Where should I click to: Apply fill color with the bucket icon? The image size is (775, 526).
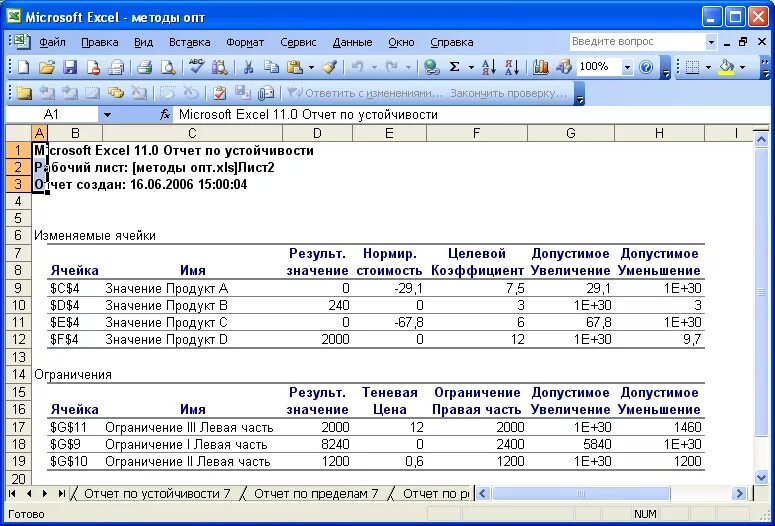point(726,67)
